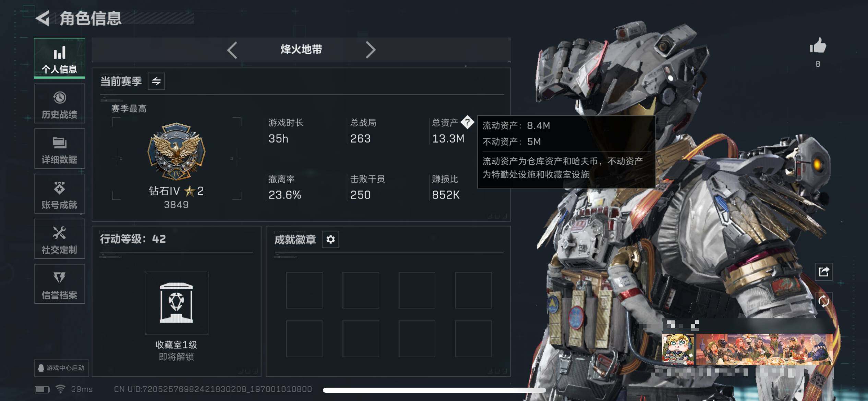Image resolution: width=868 pixels, height=401 pixels.
Task: Tap the chibi player avatar thumbnail
Action: [x=678, y=349]
